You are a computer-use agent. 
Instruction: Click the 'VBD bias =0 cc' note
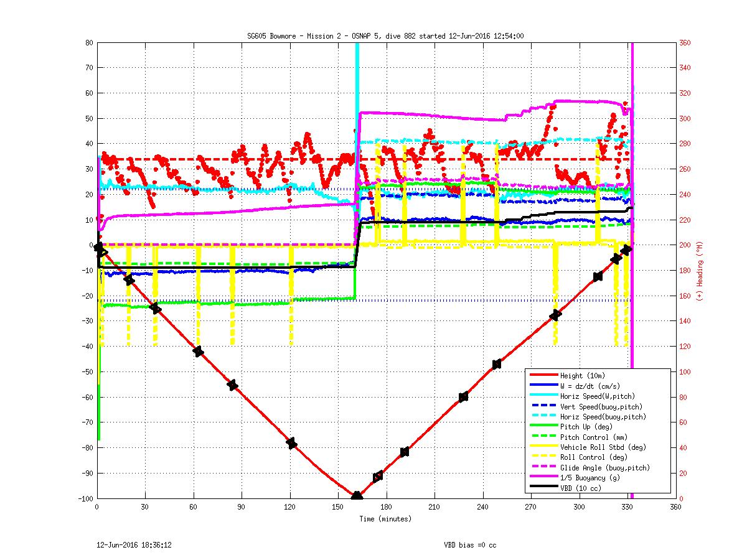470,544
